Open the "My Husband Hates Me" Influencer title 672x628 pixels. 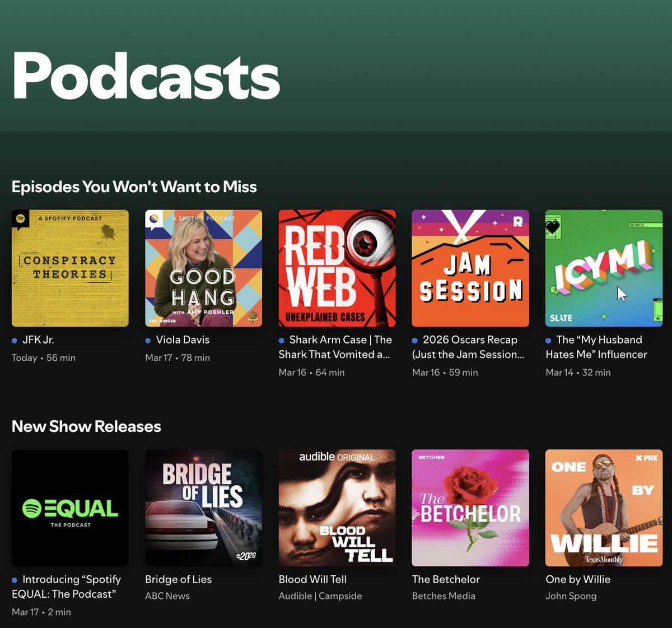coord(596,347)
